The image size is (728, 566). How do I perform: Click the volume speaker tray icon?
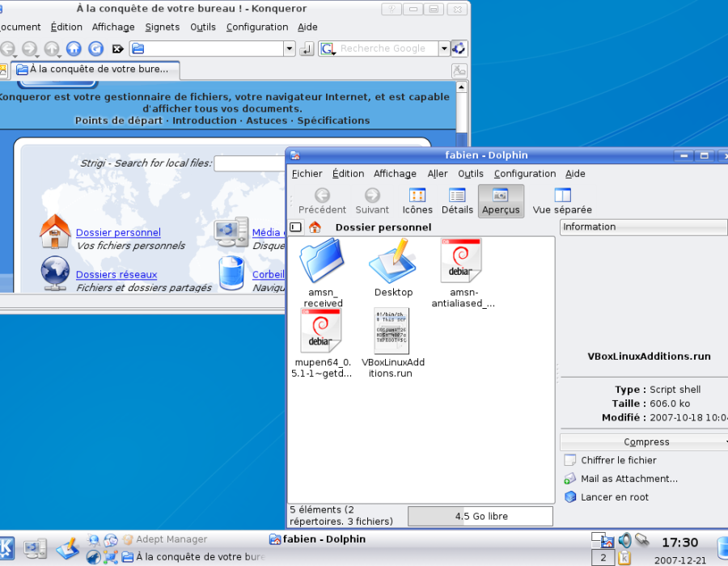[625, 540]
